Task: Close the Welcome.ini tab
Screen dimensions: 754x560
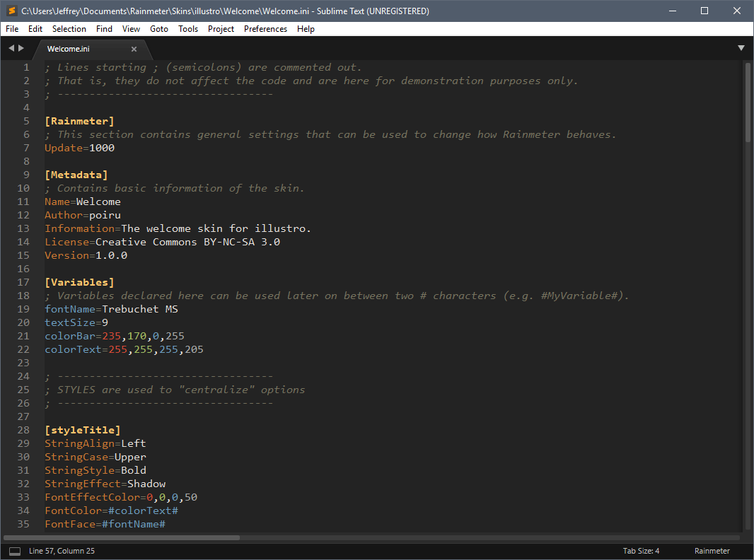Action: tap(134, 49)
